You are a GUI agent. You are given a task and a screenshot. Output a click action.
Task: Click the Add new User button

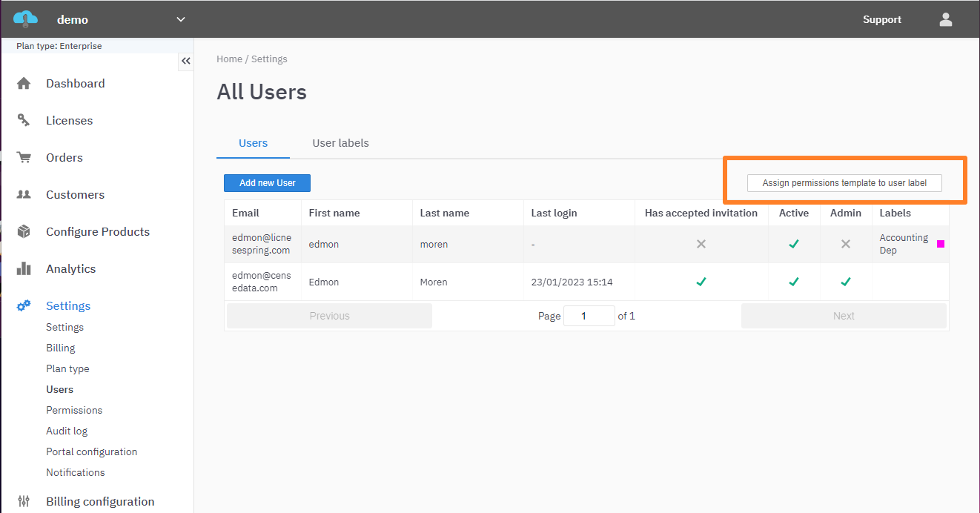pos(267,183)
